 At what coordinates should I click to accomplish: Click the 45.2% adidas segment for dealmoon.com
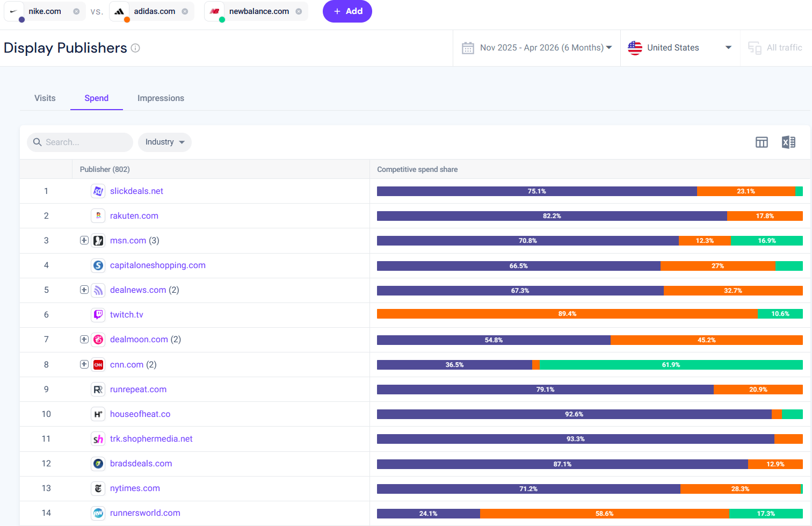[707, 340]
